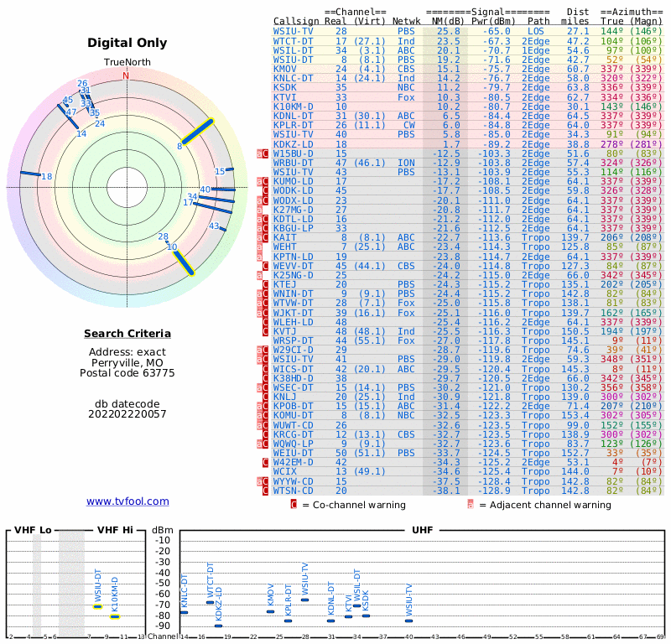
Task: Click the LOS path value
Action: click(x=535, y=31)
